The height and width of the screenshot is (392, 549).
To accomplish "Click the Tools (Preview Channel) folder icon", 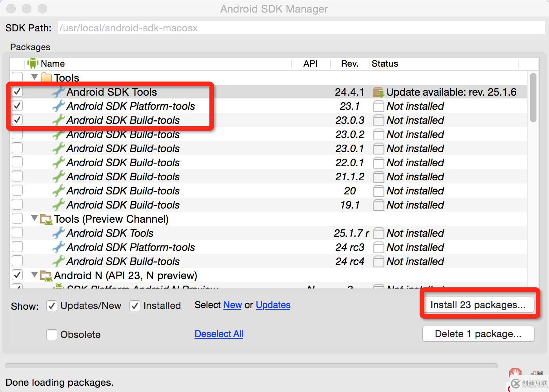I will (x=46, y=219).
